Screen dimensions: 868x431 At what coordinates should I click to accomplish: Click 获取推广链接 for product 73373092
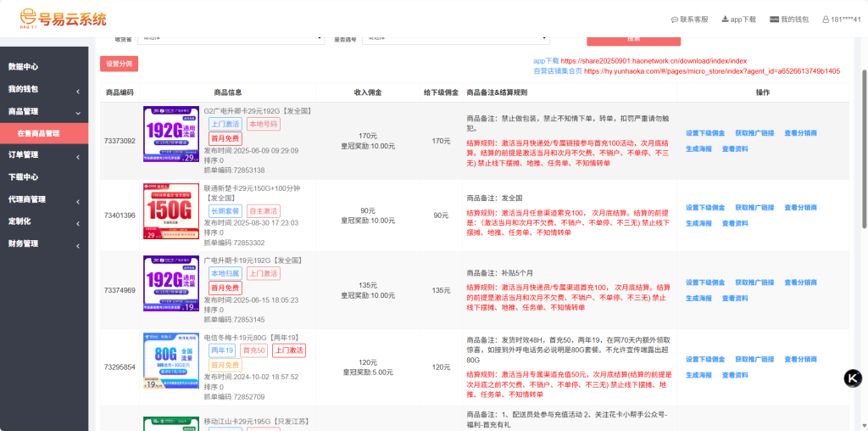[754, 133]
